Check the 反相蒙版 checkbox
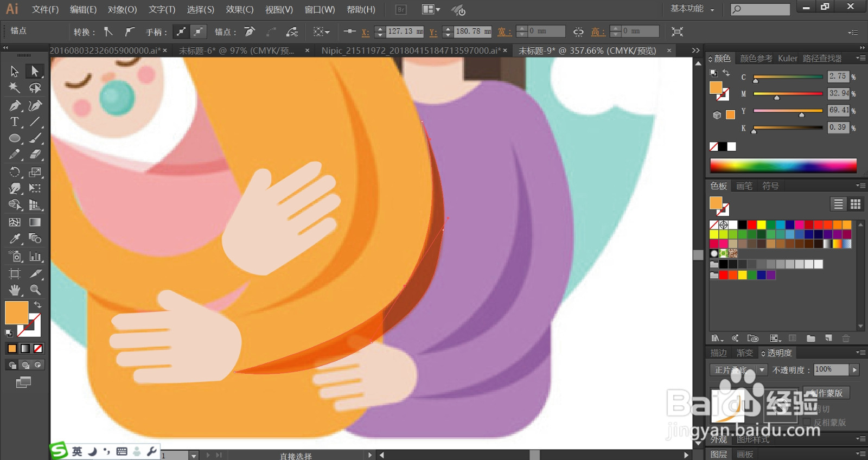 [x=807, y=422]
